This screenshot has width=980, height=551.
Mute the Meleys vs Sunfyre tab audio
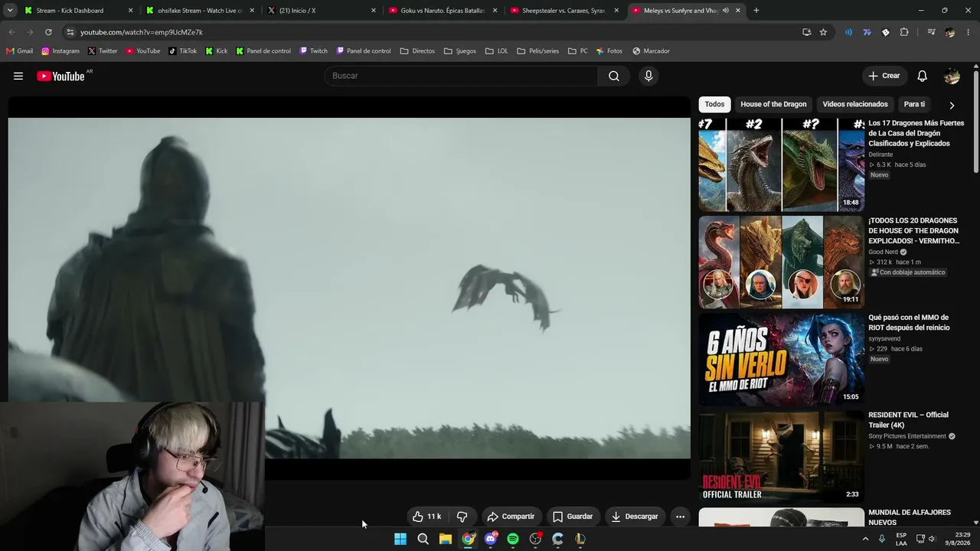(x=725, y=11)
